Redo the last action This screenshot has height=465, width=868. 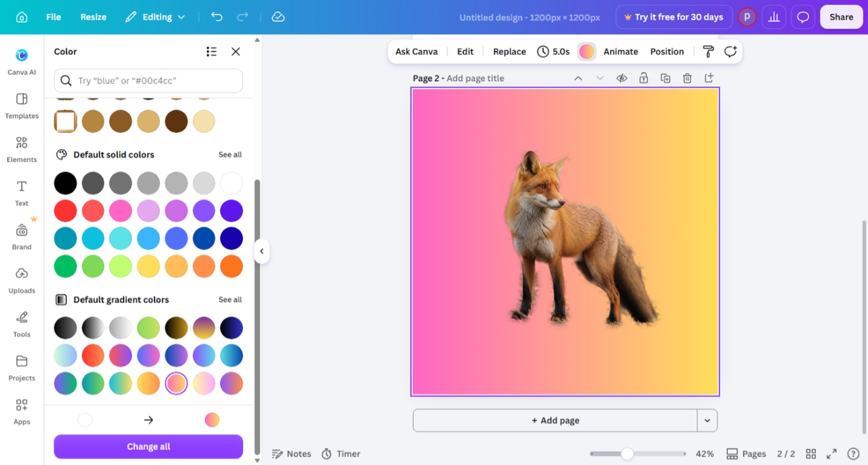click(x=243, y=17)
